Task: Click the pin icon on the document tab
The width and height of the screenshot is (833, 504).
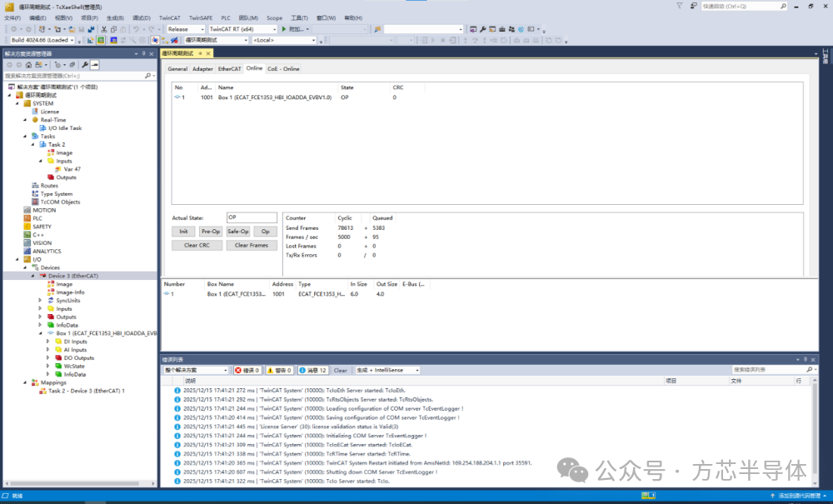Action: tap(200, 53)
